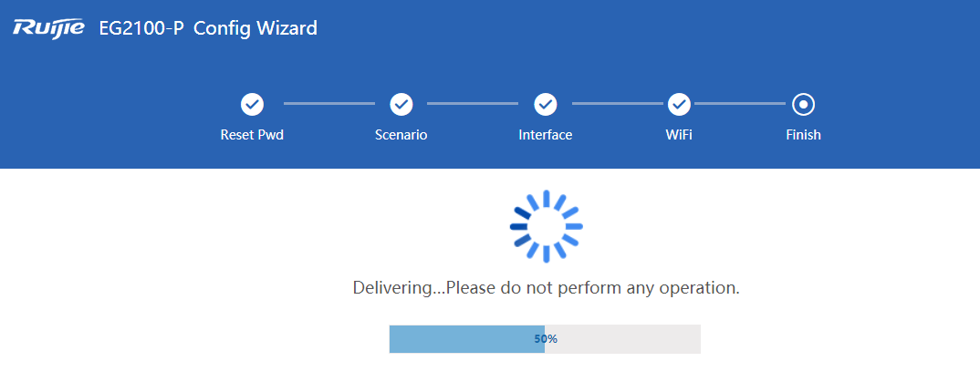This screenshot has height=372, width=980.
Task: Jump to the Finish step label
Action: 804,135
